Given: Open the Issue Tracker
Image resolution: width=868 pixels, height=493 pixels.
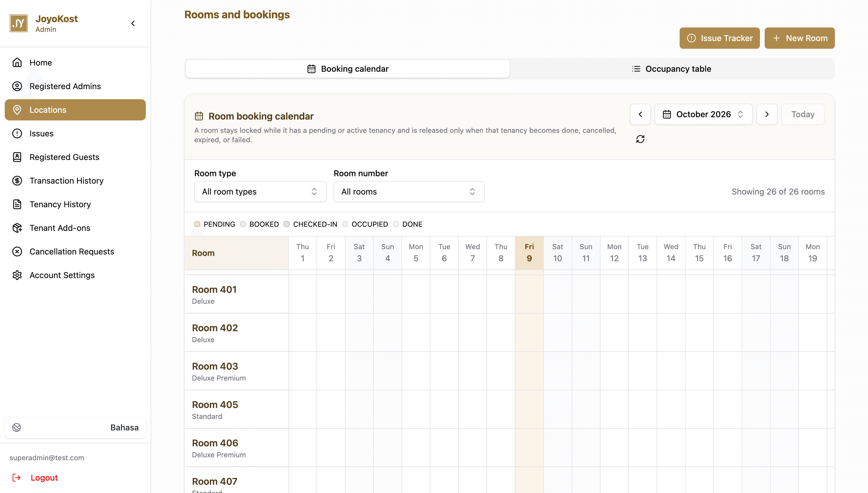Looking at the screenshot, I should pyautogui.click(x=719, y=38).
